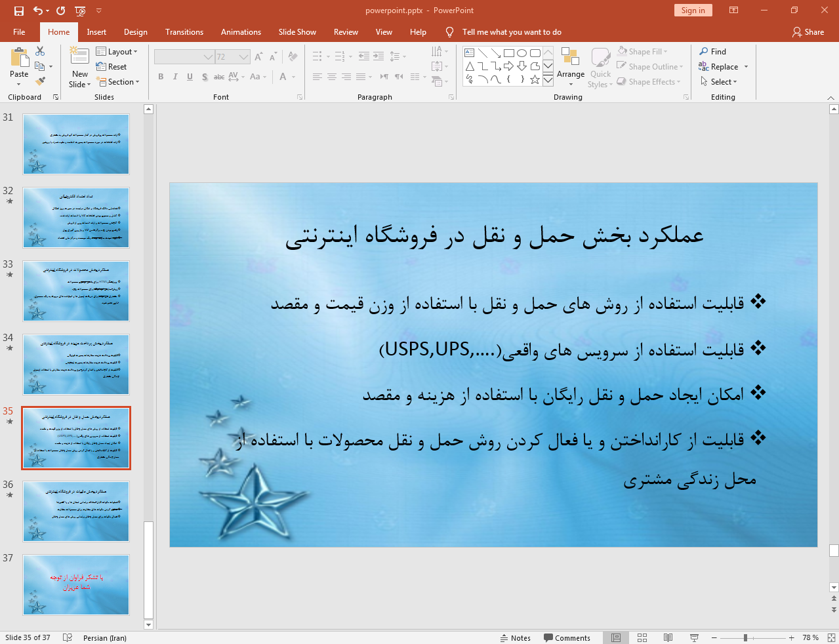Open the font size dropdown
839x644 pixels.
pos(243,57)
